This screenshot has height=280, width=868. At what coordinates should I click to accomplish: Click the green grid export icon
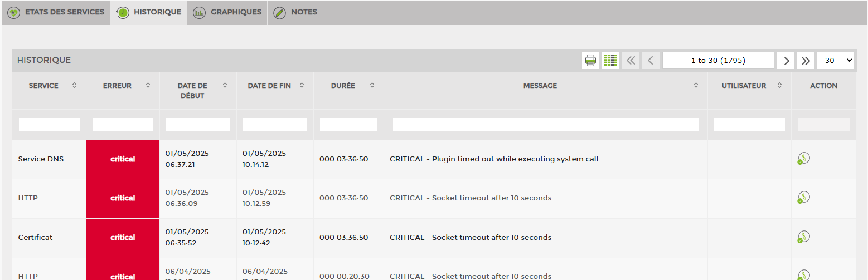coord(611,60)
